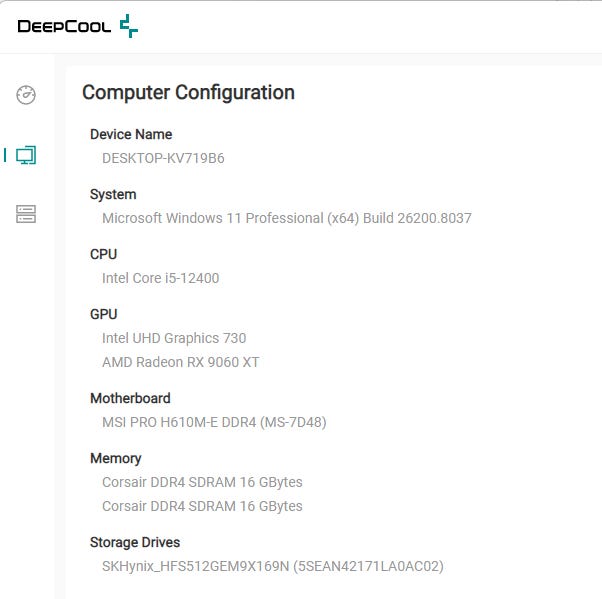Click the Memory label
Viewport: 602px width, 599px height.
point(116,458)
